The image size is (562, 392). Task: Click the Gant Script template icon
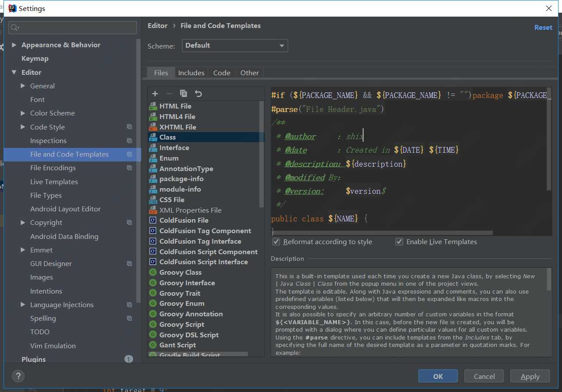[x=153, y=345]
